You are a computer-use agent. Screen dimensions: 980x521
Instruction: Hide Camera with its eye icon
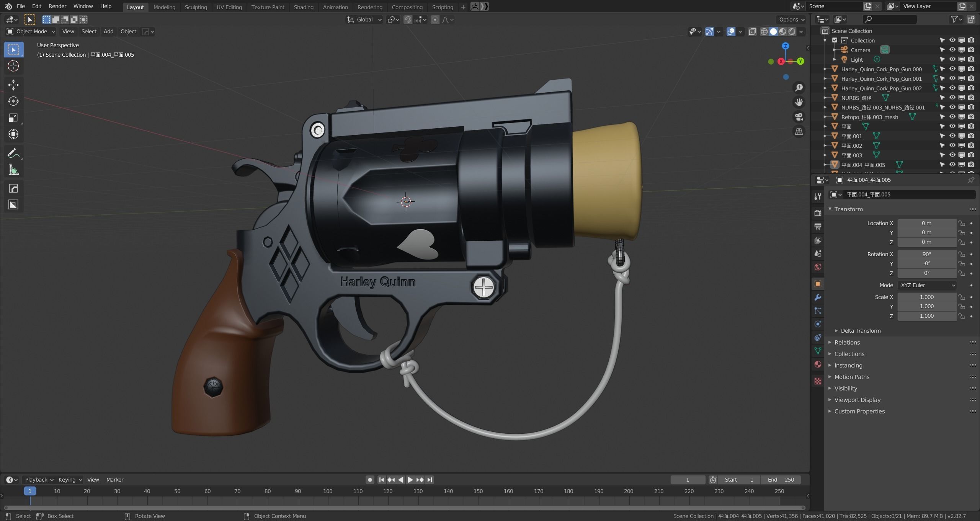click(952, 50)
